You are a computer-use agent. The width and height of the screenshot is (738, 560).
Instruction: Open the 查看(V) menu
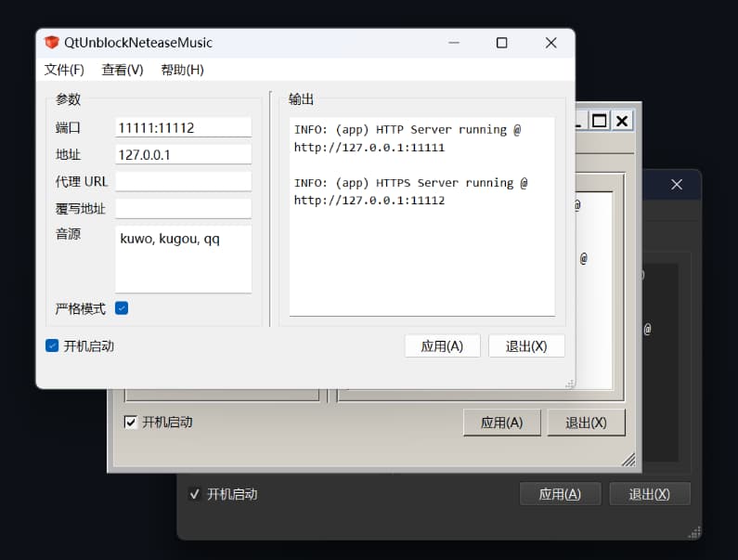tap(123, 70)
